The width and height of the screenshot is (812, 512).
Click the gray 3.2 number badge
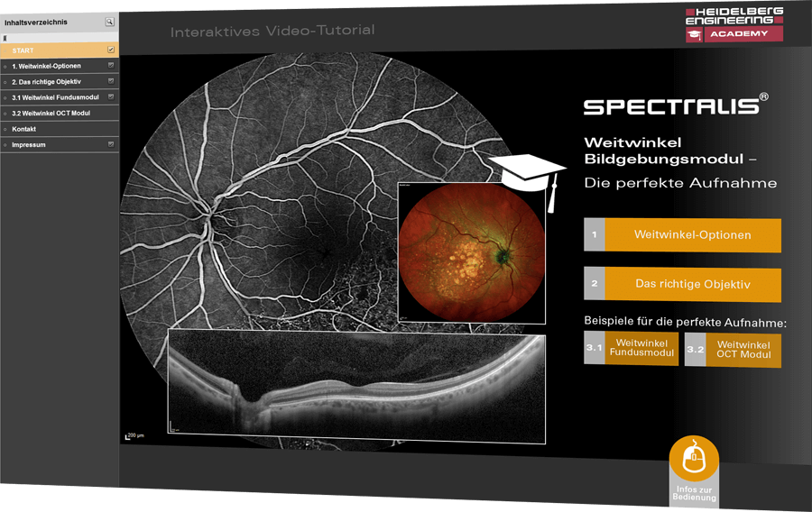(x=695, y=349)
